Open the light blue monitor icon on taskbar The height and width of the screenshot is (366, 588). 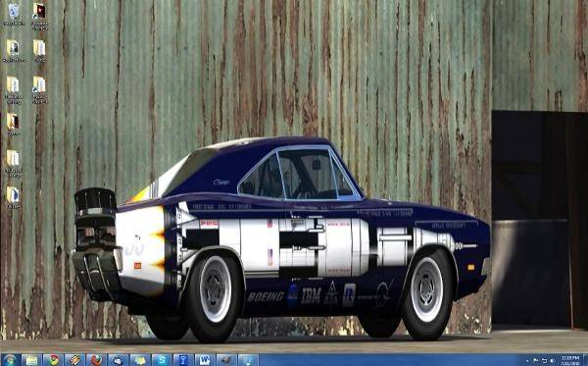tap(248, 360)
